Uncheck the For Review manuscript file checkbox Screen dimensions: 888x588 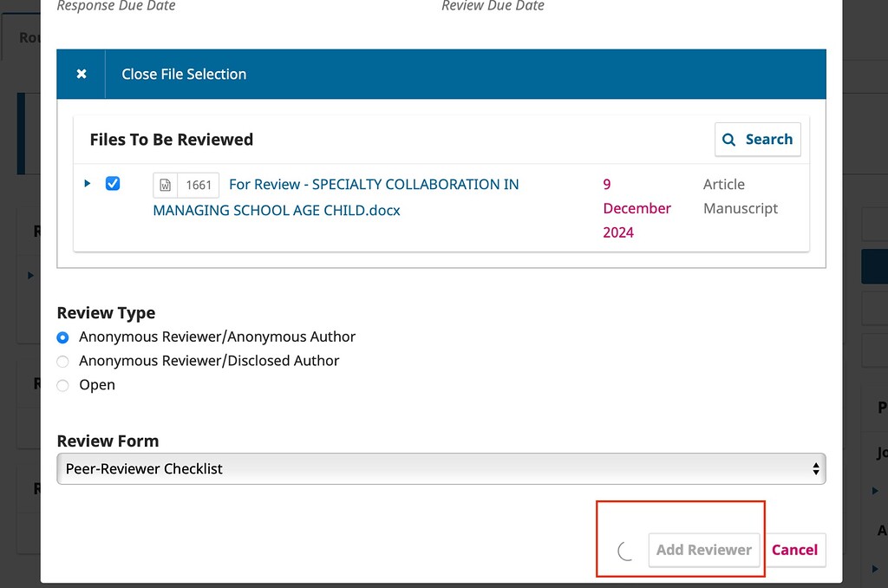point(113,183)
